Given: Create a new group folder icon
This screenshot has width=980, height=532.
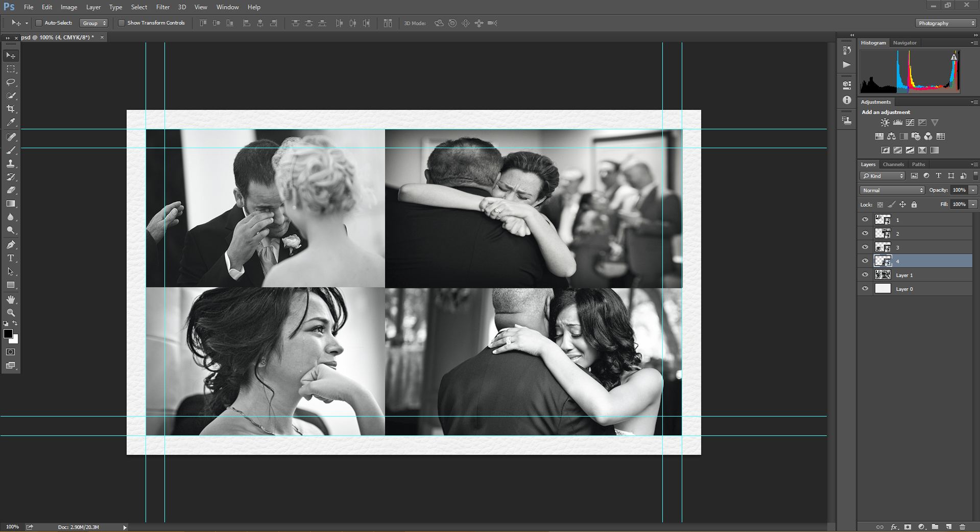Looking at the screenshot, I should 935,527.
